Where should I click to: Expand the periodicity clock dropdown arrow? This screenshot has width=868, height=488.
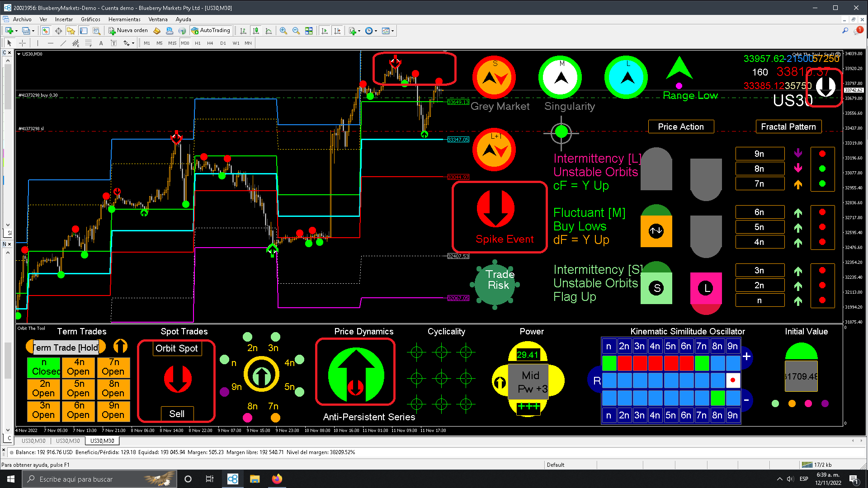point(376,31)
